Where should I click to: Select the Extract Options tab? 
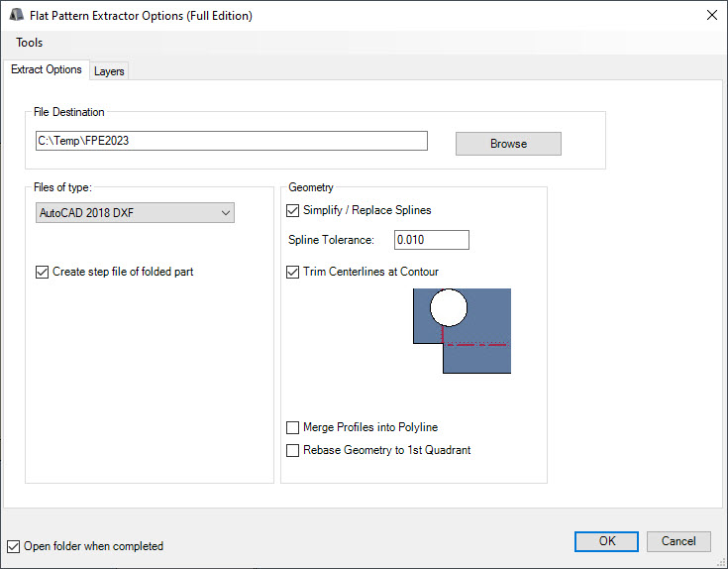[x=47, y=69]
